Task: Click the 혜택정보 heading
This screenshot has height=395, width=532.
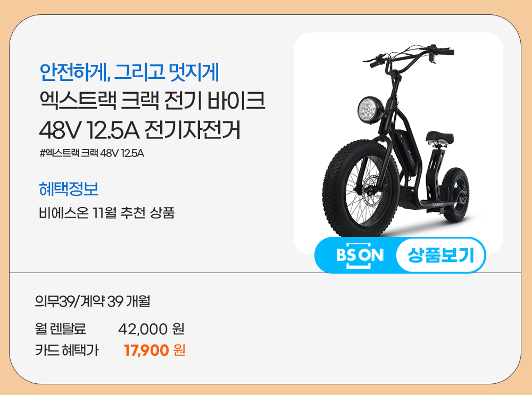Action: coord(69,189)
